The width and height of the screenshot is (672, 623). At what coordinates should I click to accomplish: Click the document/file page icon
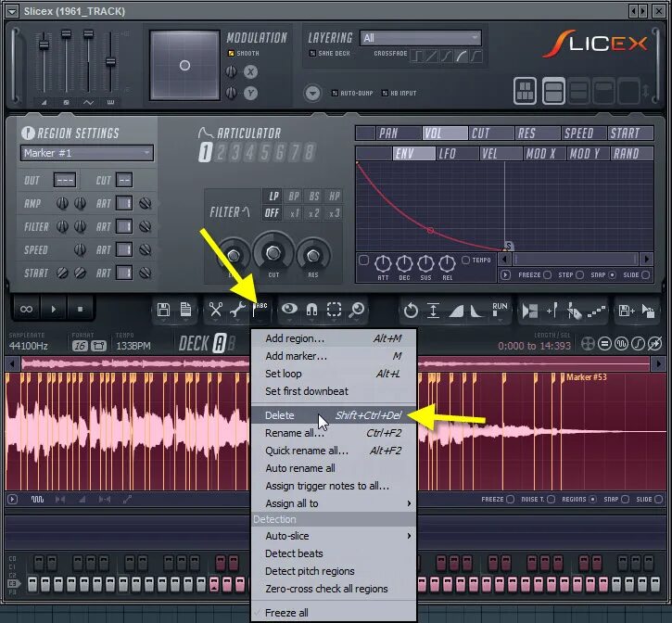[185, 310]
